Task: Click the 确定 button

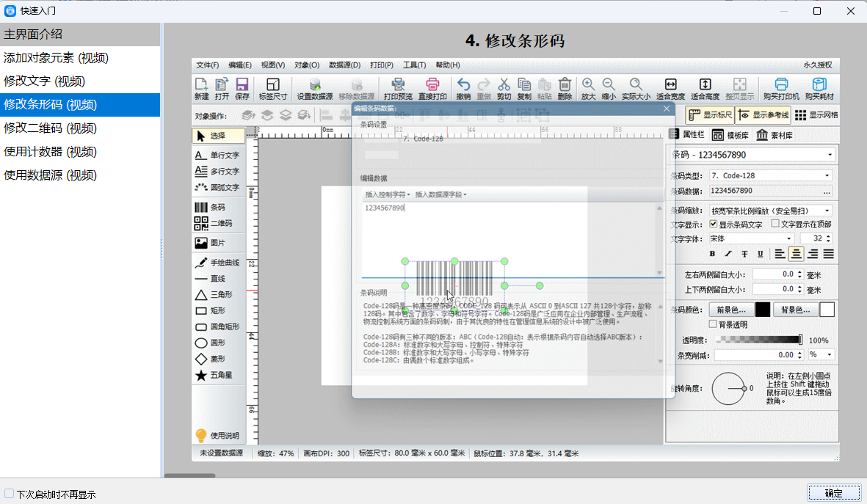Action: pos(833,493)
